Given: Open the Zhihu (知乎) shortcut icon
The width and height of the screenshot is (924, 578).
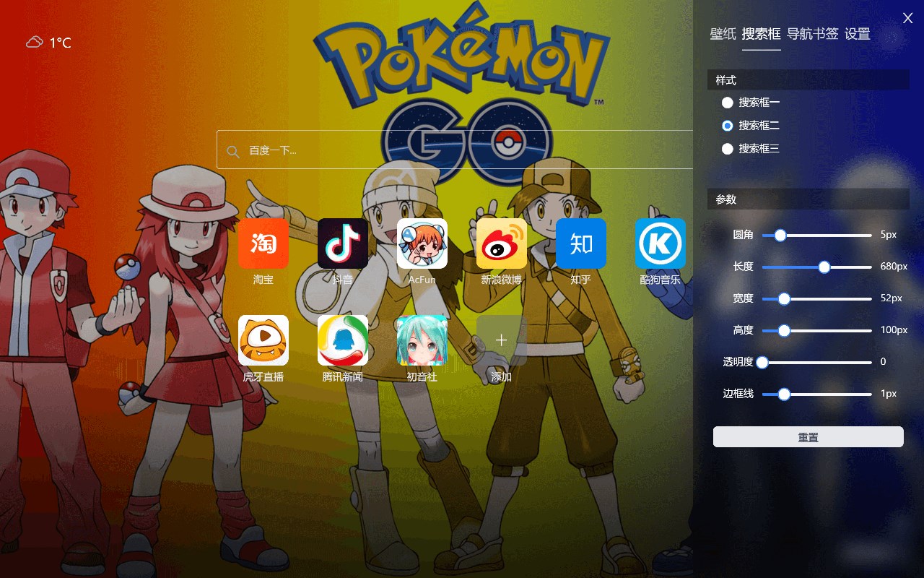Looking at the screenshot, I should click(581, 243).
